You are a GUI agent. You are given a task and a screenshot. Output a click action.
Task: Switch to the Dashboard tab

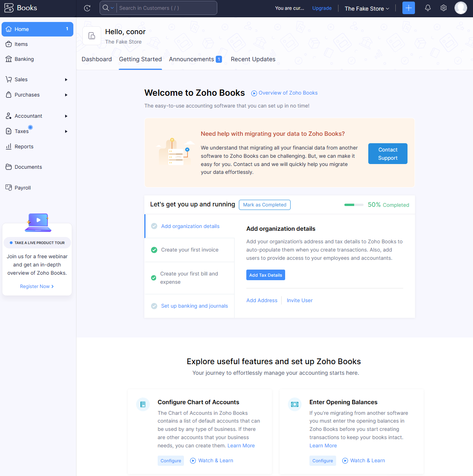pos(96,59)
